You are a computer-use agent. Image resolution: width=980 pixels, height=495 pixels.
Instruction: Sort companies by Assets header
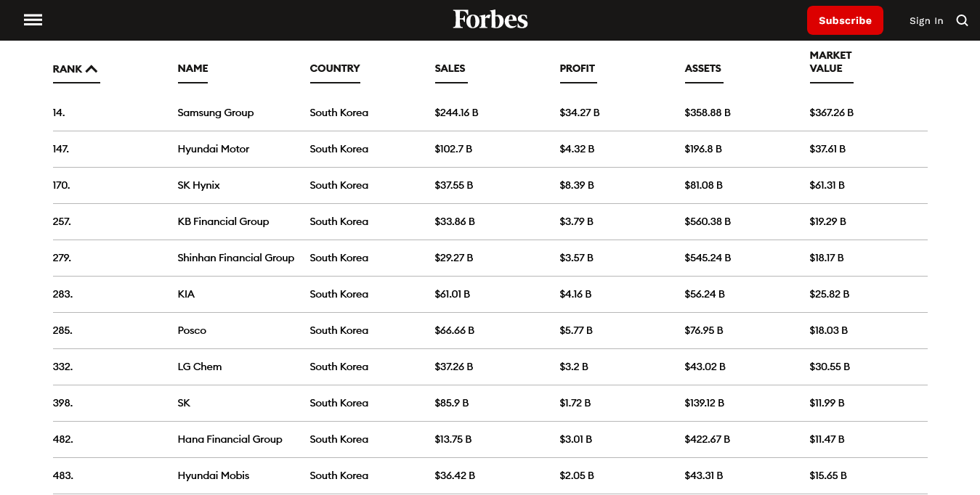(702, 68)
